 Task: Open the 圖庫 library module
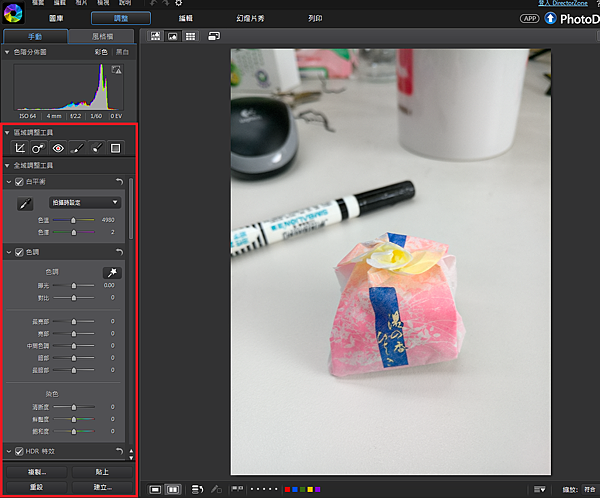[56, 18]
